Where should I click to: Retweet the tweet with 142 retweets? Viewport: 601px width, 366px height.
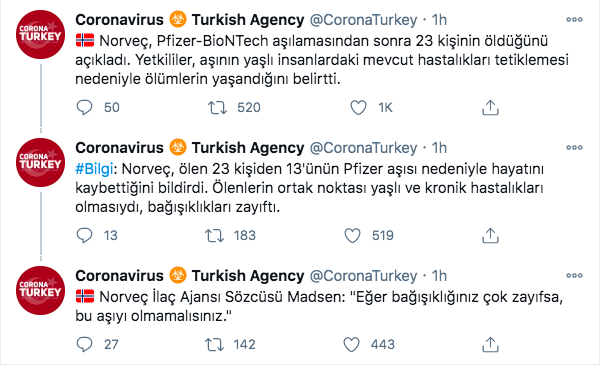click(214, 345)
